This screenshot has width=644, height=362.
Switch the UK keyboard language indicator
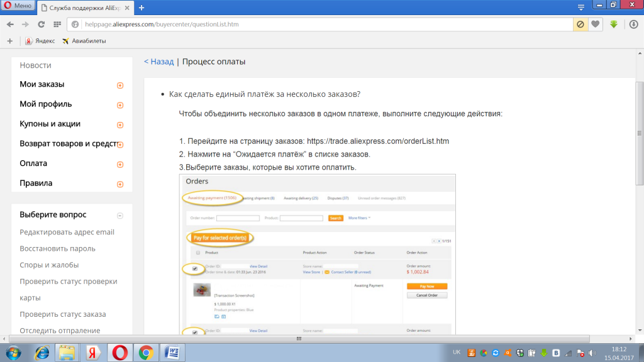[x=457, y=352]
